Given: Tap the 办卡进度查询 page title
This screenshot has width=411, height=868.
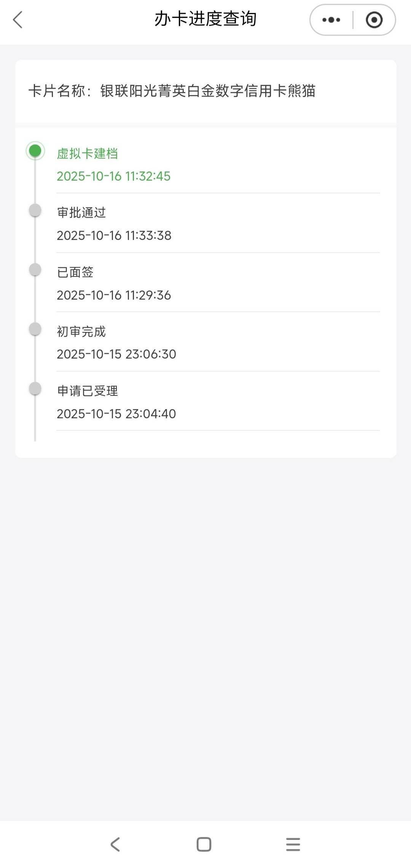Looking at the screenshot, I should 205,19.
